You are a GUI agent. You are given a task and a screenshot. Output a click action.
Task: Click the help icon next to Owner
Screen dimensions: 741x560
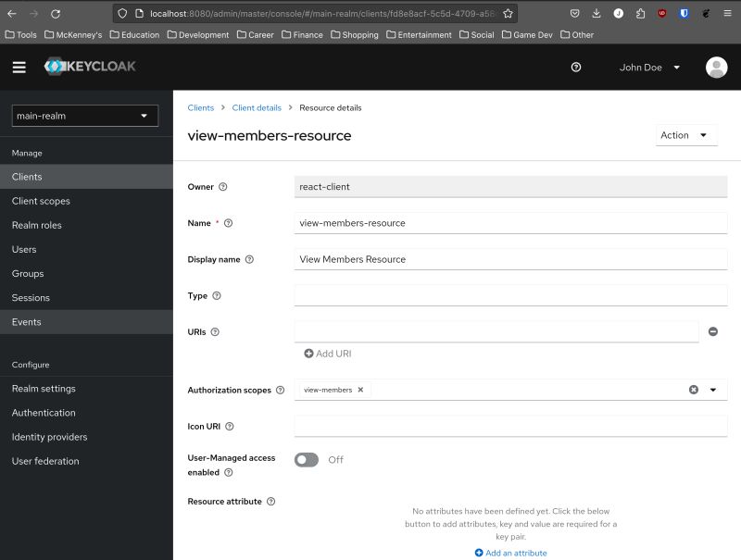click(x=221, y=186)
